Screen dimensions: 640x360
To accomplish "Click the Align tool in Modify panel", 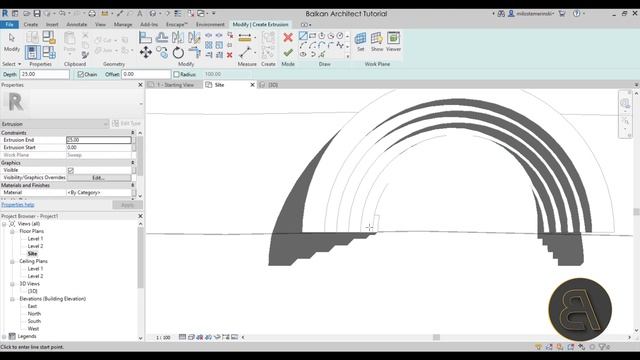I will (x=145, y=38).
